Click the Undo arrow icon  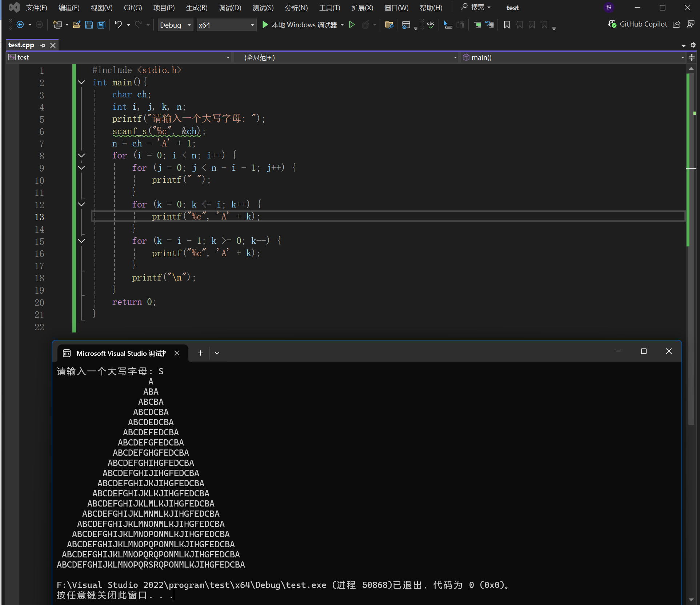[x=118, y=25]
